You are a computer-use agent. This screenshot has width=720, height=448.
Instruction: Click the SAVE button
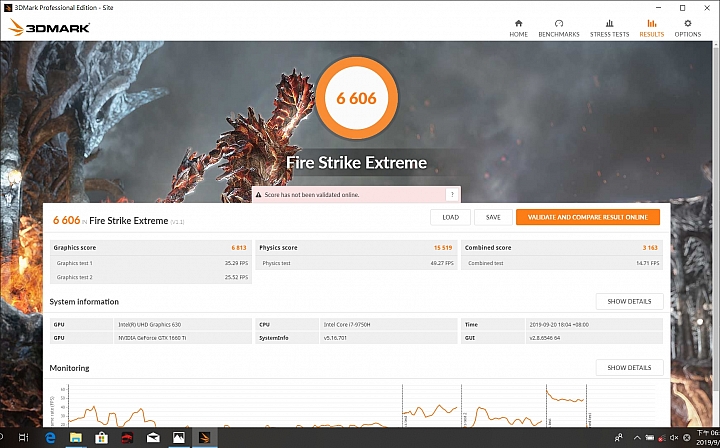[493, 217]
